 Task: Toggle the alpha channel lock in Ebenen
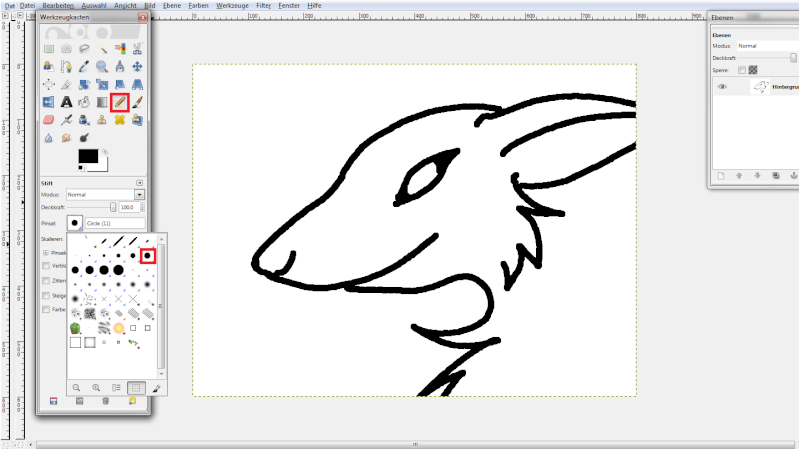pyautogui.click(x=753, y=70)
